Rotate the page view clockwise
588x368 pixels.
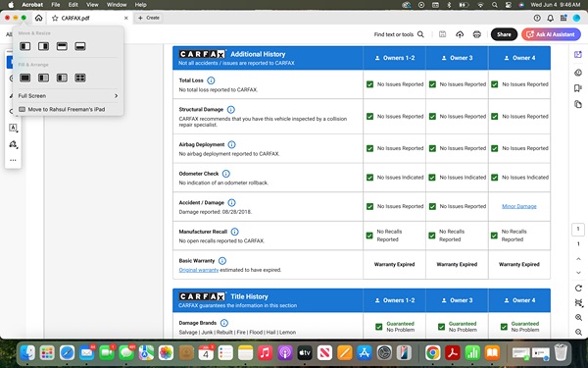pyautogui.click(x=578, y=288)
